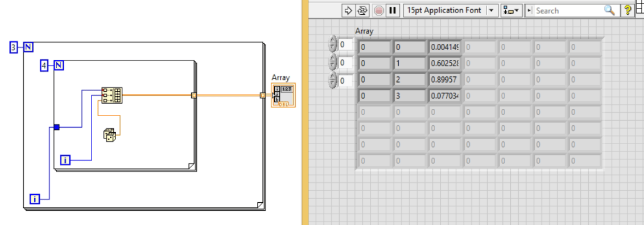Select the array function node wired to dice
Image resolution: width=644 pixels, height=225 pixels.
click(x=112, y=96)
